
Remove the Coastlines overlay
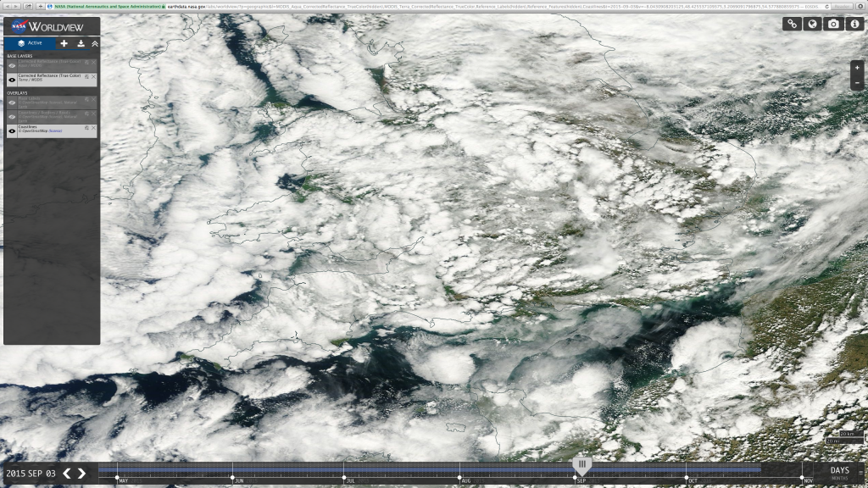pyautogui.click(x=93, y=128)
